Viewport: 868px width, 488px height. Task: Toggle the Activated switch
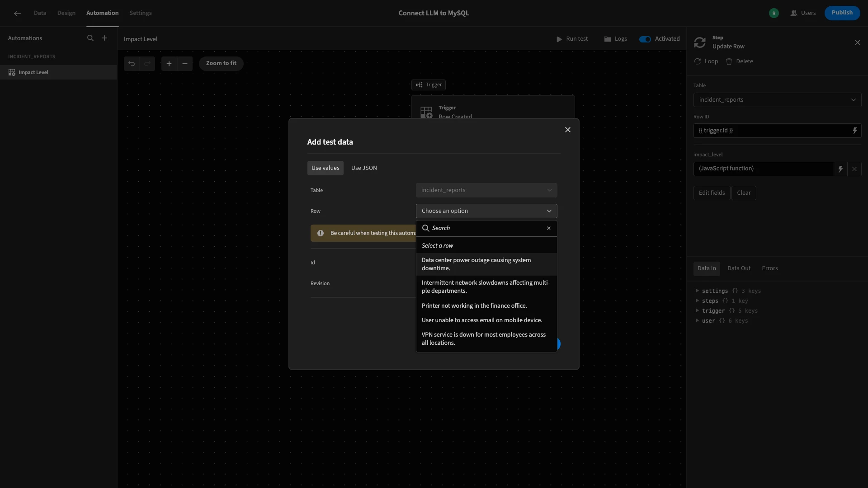pyautogui.click(x=645, y=39)
